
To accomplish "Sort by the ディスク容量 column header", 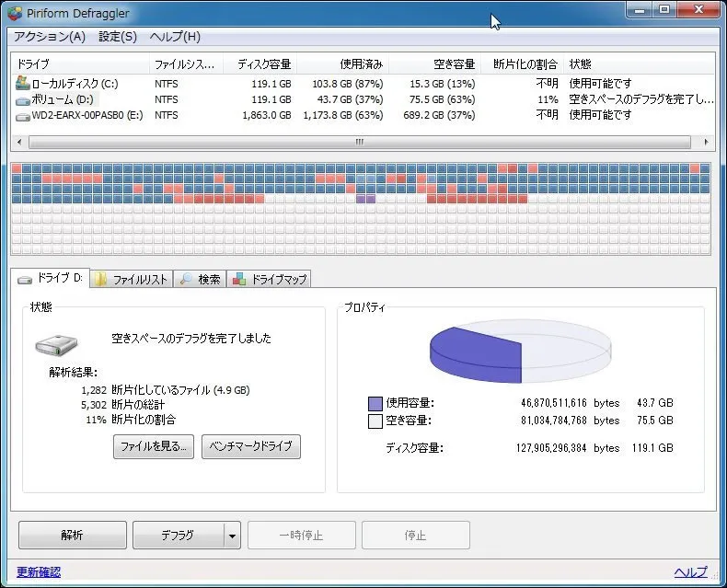I will [260, 64].
